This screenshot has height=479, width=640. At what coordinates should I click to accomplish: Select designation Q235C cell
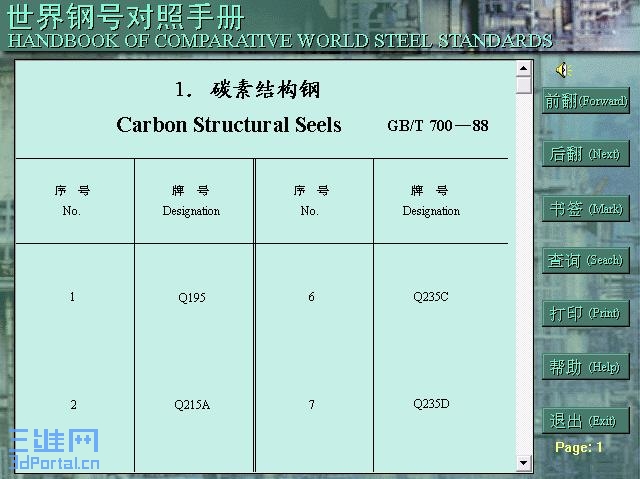tap(431, 297)
